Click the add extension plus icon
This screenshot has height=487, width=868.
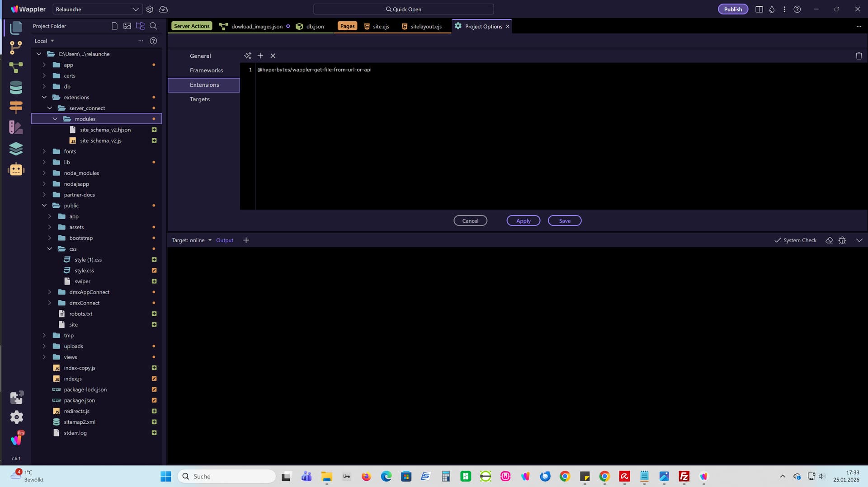tap(260, 56)
